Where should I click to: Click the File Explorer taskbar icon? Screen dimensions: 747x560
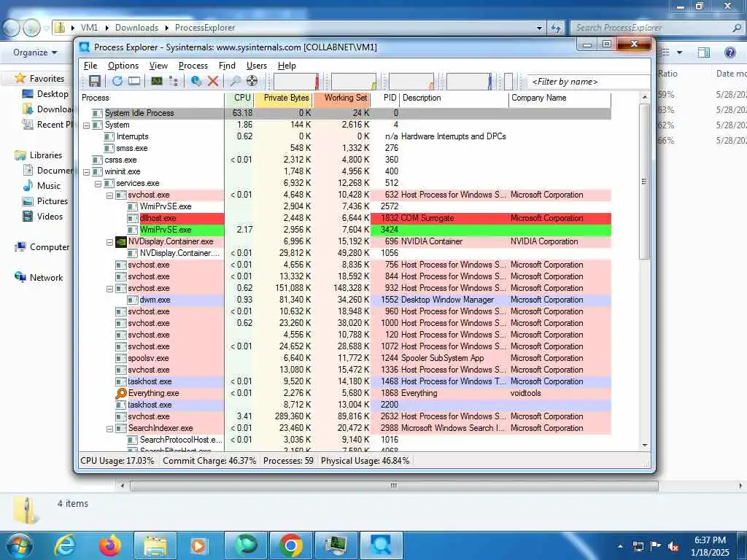pos(155,545)
